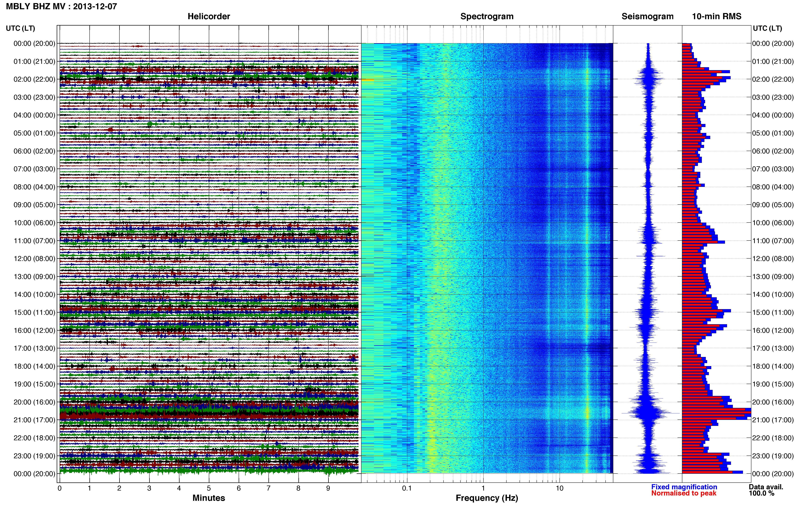Click the tallest RMS bar near 20:30
812x508 pixels.
tap(716, 412)
